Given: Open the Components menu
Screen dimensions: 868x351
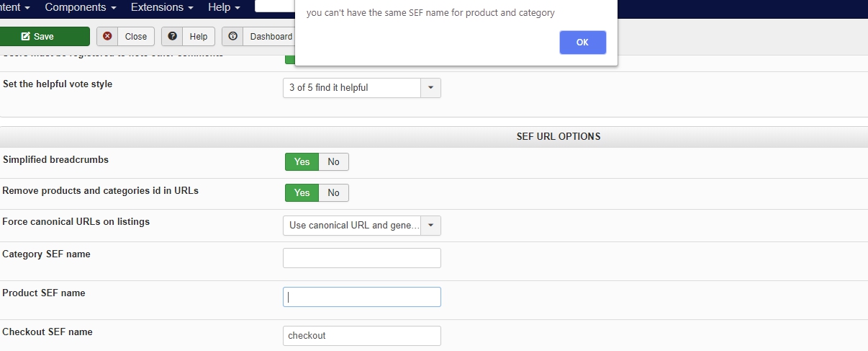Looking at the screenshot, I should click(80, 7).
